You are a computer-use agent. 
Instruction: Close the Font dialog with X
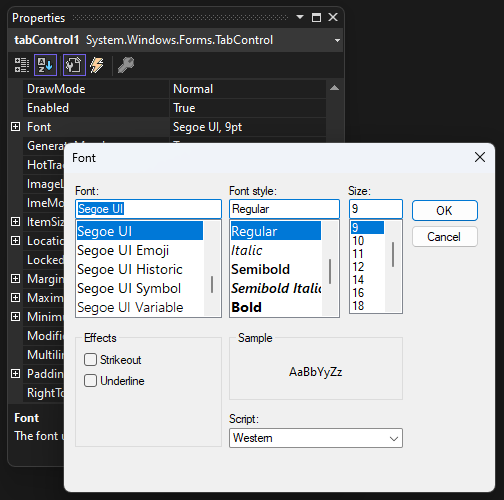[480, 157]
